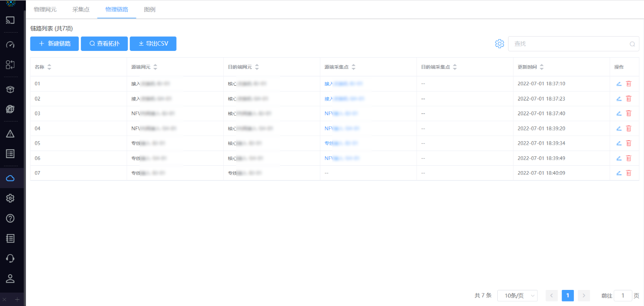Screen dimensions: 644x306
Task: Sort the table by 更新时间 column
Action: click(x=542, y=67)
